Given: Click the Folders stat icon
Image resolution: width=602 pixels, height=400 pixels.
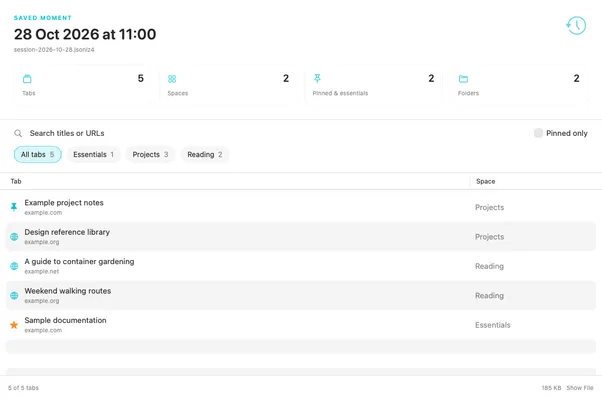Looking at the screenshot, I should pyautogui.click(x=463, y=79).
